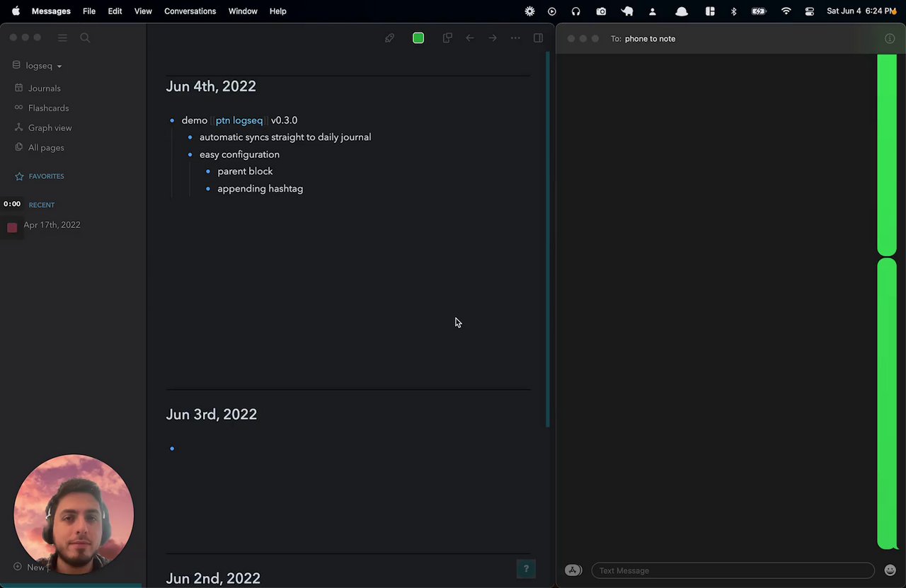Image resolution: width=906 pixels, height=588 pixels.
Task: Open battery status in menu bar
Action: 759,11
